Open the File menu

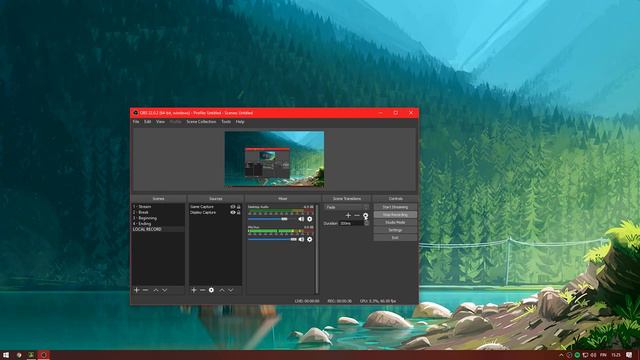pyautogui.click(x=136, y=122)
